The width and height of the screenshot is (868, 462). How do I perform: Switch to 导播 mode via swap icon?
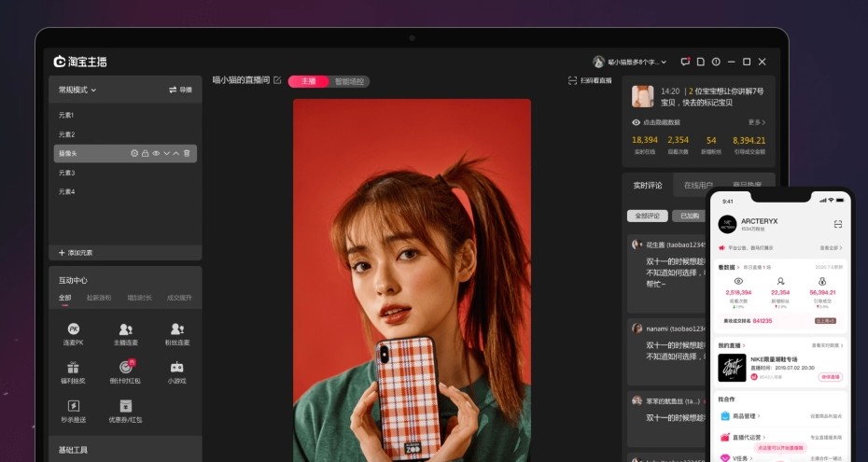pos(180,90)
